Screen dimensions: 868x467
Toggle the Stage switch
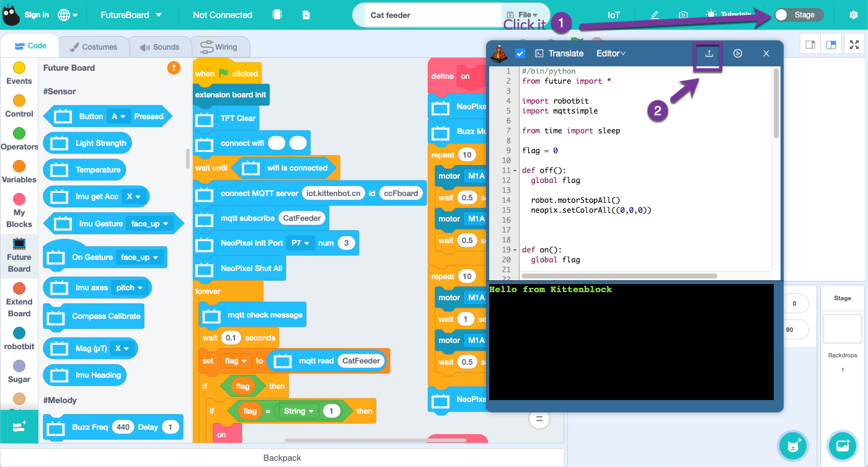tap(799, 15)
